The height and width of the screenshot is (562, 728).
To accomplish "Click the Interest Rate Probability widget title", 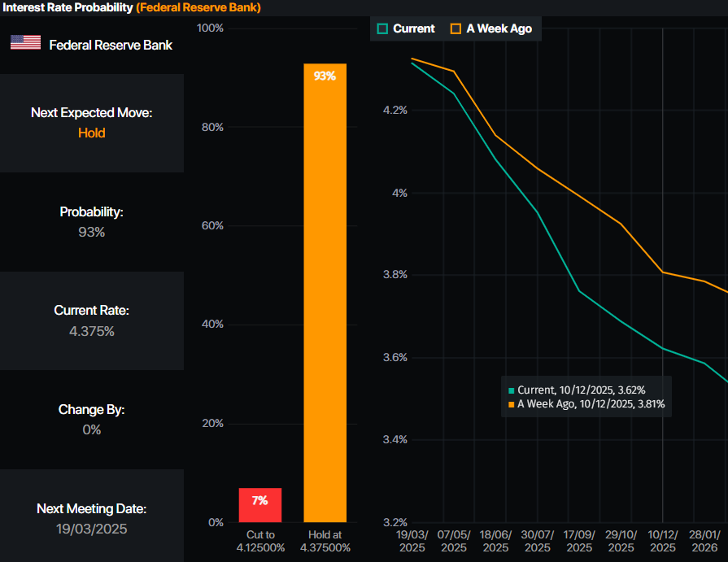I will 67,7.
